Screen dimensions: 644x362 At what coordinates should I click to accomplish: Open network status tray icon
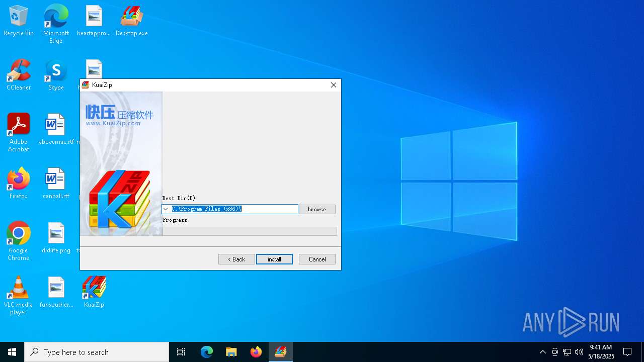(567, 352)
